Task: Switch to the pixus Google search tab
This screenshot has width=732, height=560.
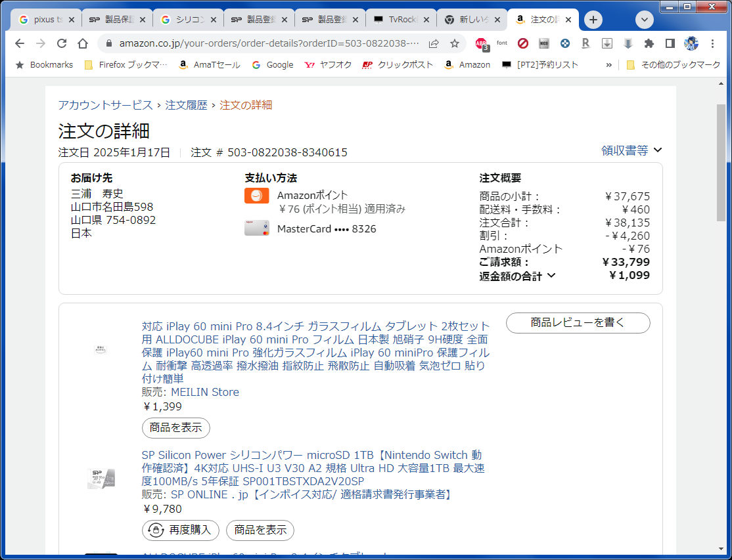Action: (46, 20)
